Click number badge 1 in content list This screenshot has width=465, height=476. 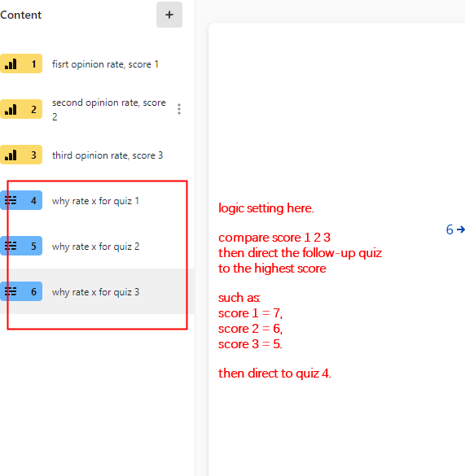coord(33,64)
